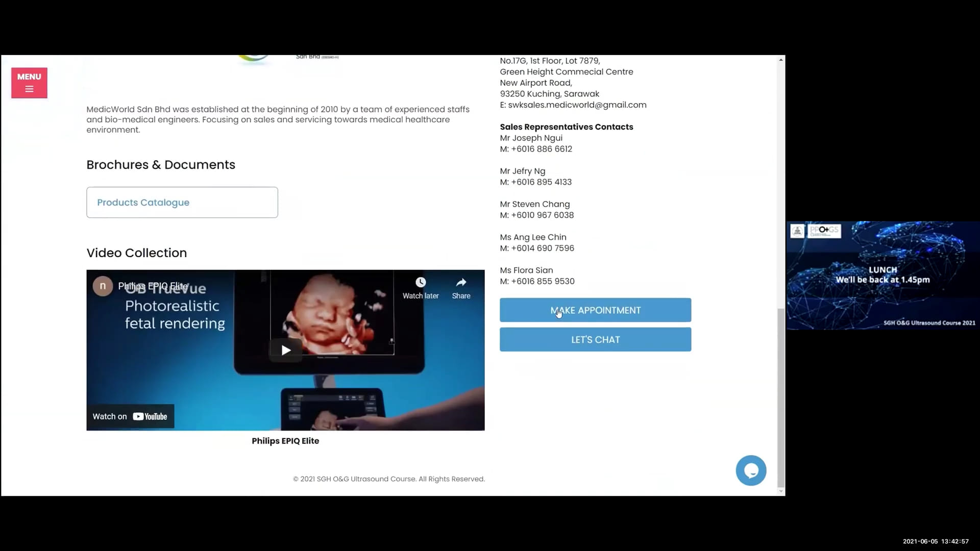
Task: Click Ms Flora Sian's phone number
Action: (x=543, y=282)
